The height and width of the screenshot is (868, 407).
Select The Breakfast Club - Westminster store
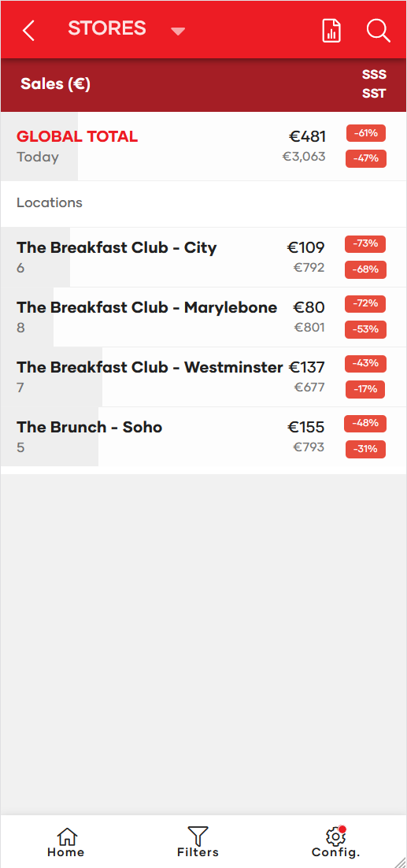coord(203,377)
